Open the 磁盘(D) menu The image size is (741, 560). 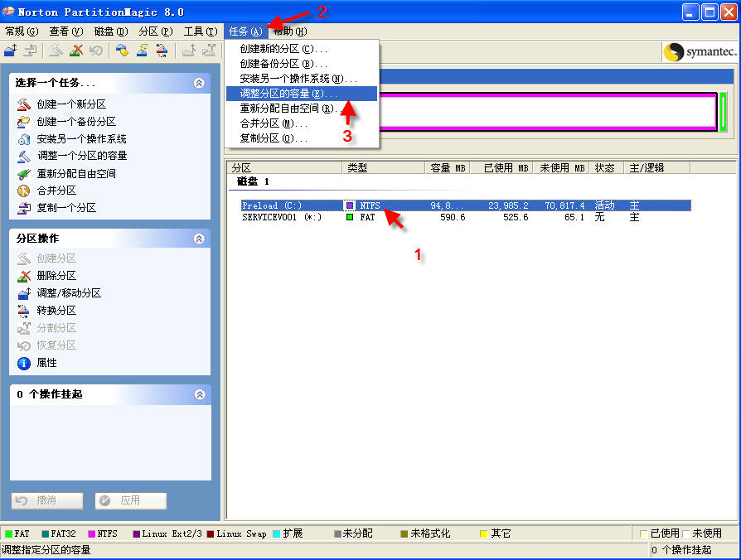(x=110, y=31)
